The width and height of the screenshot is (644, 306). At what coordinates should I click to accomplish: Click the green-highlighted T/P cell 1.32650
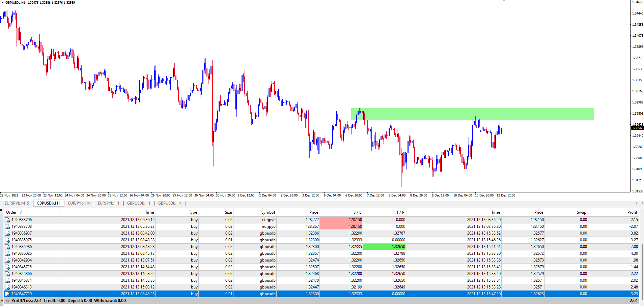tap(384, 247)
